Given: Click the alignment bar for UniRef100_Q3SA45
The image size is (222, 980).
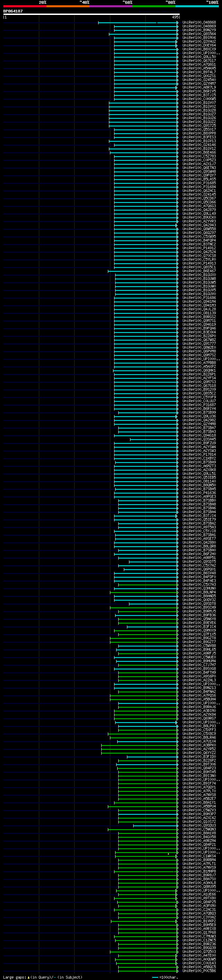Looking at the screenshot, I should (154, 439).
